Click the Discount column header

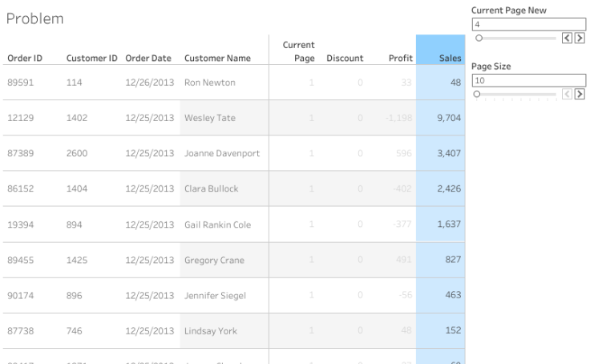[x=345, y=59]
